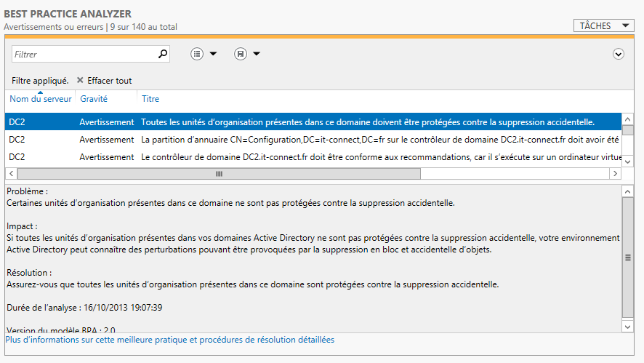Open the dropdown arrow beside the save query icon

(x=257, y=54)
